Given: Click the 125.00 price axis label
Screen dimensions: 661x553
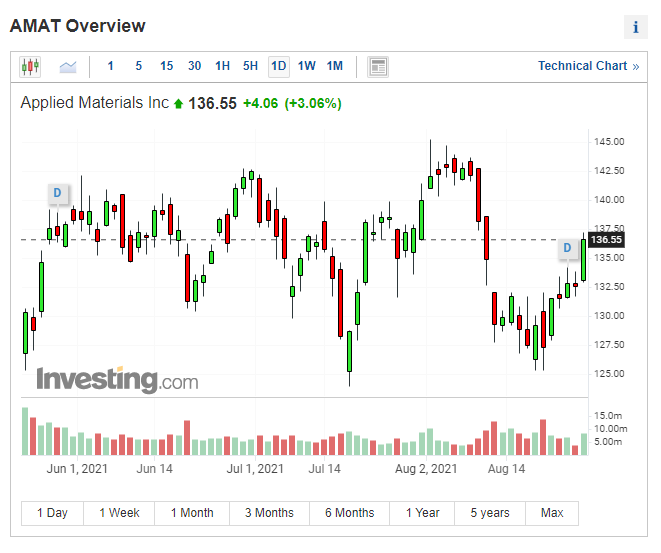Looking at the screenshot, I should click(609, 374).
